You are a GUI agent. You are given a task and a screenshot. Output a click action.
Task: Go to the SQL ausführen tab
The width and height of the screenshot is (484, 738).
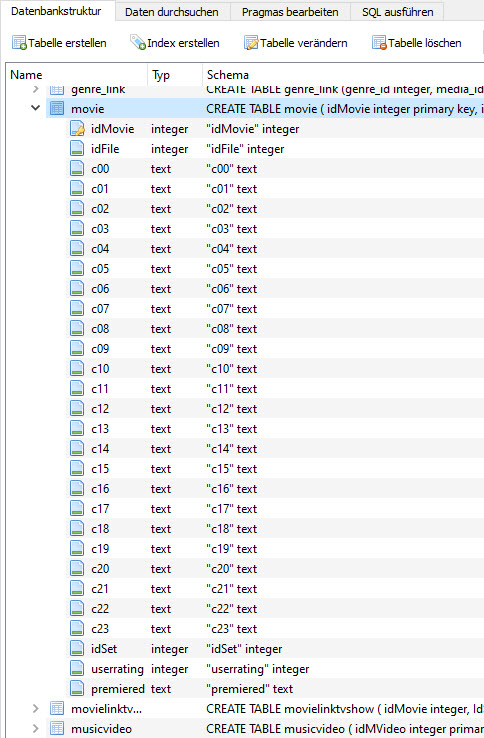pos(397,12)
